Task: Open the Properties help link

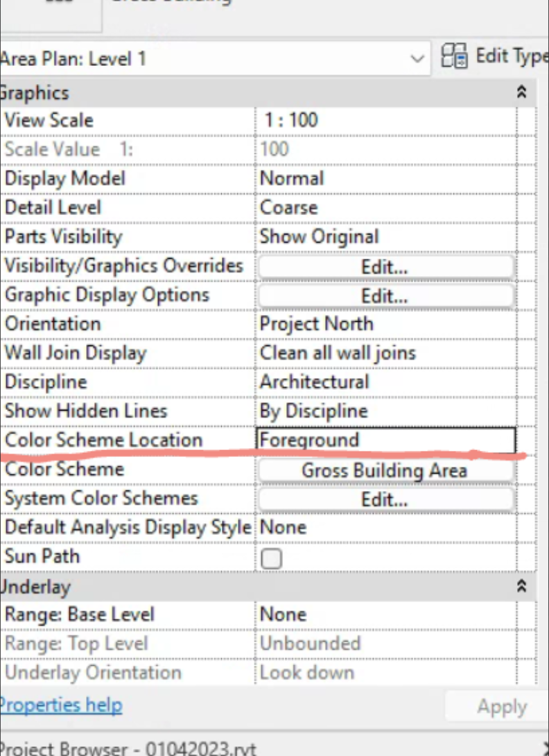Action: pos(61,705)
